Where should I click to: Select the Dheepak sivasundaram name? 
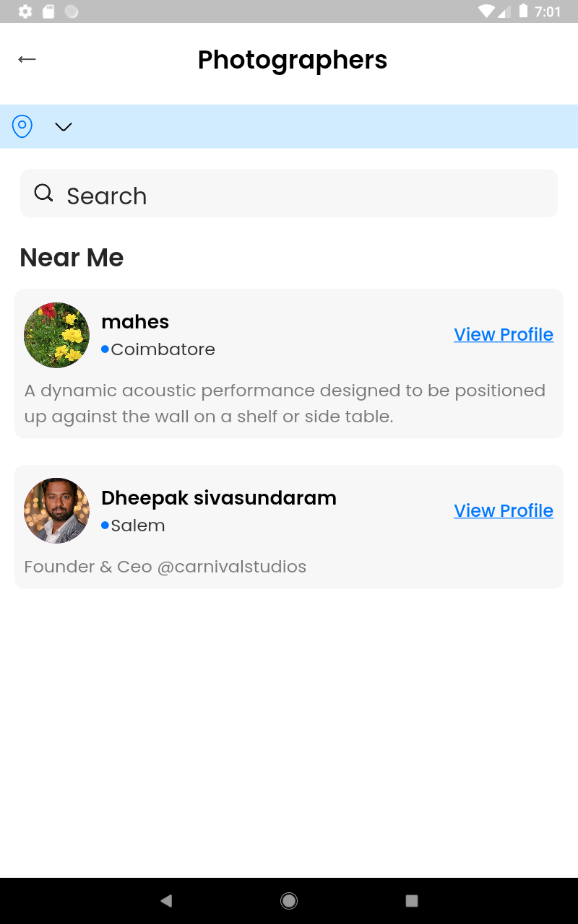(218, 498)
